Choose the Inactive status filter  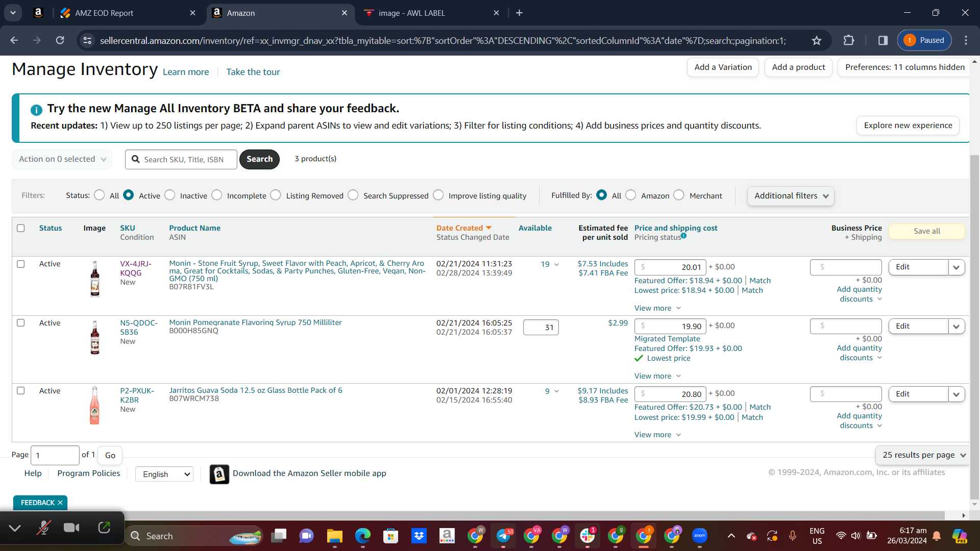[170, 195]
